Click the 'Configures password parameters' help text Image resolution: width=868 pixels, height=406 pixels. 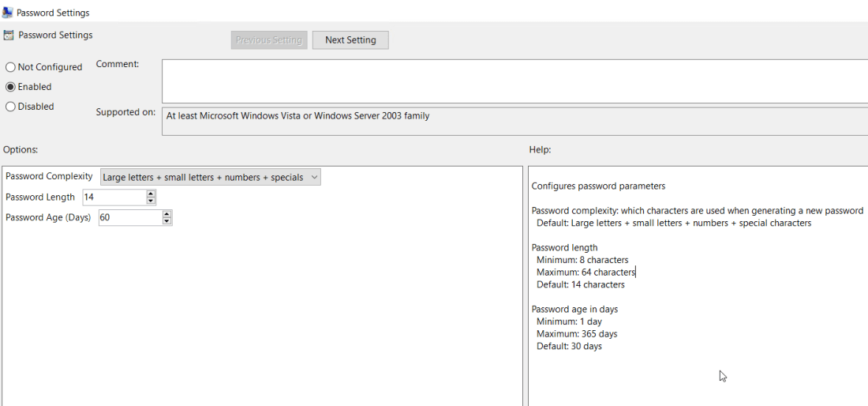(x=598, y=186)
